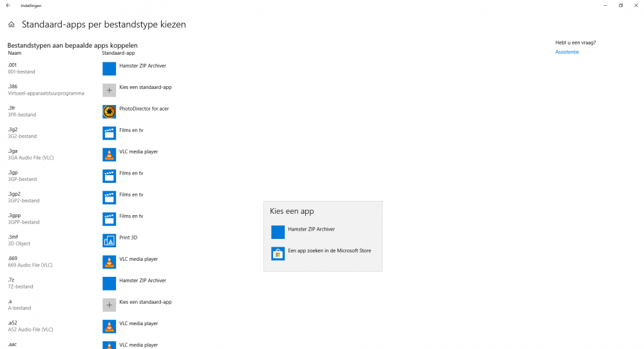Change Films en tv label for .3gp
This screenshot has height=349, width=644.
coord(131,173)
